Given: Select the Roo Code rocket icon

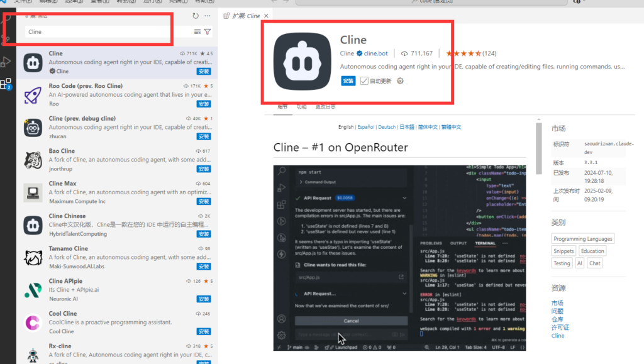Looking at the screenshot, I should pyautogui.click(x=33, y=95).
